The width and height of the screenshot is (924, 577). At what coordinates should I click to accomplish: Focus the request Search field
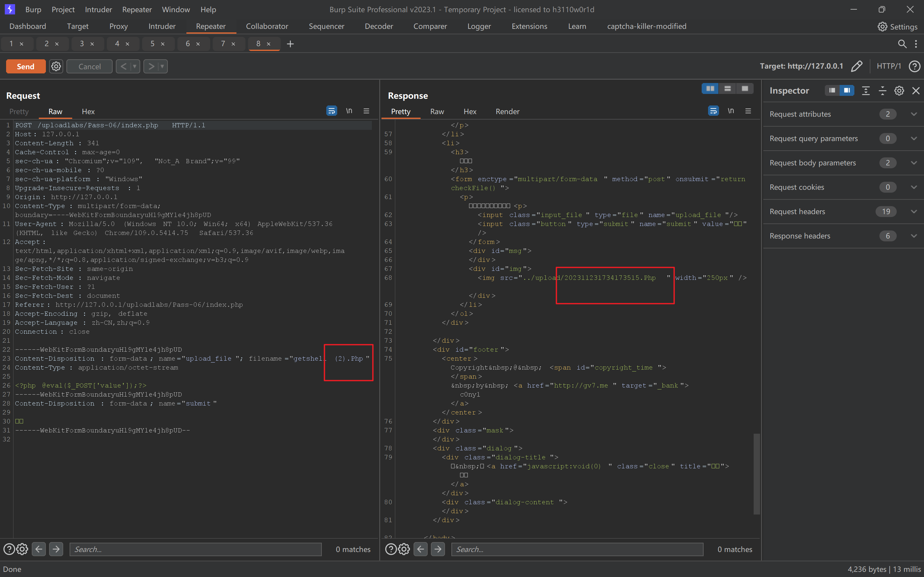(195, 549)
